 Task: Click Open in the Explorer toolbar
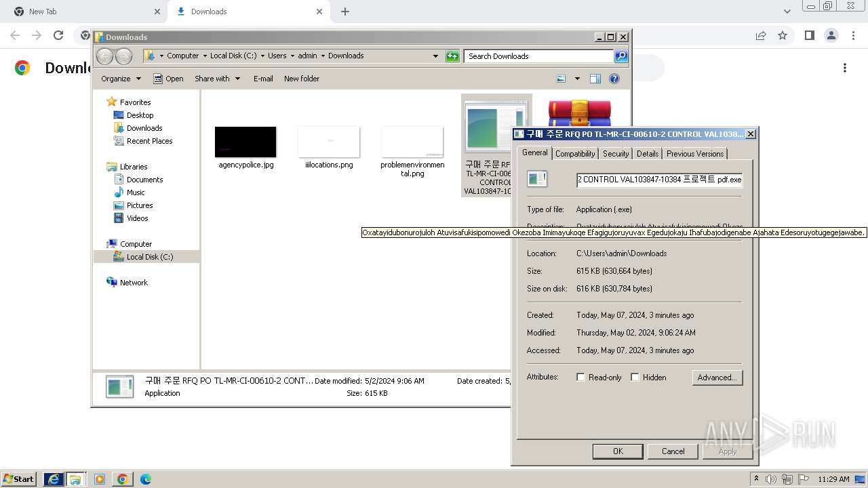click(x=168, y=79)
